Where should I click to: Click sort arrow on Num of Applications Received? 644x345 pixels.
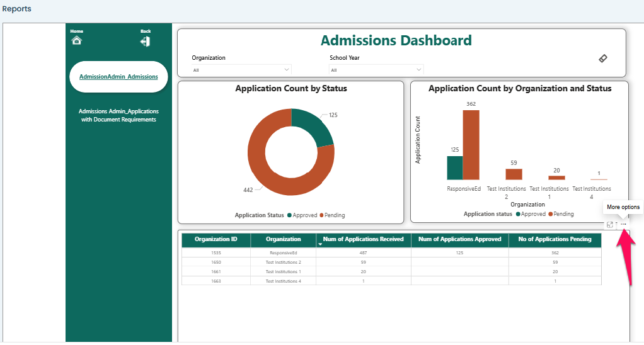pyautogui.click(x=319, y=244)
